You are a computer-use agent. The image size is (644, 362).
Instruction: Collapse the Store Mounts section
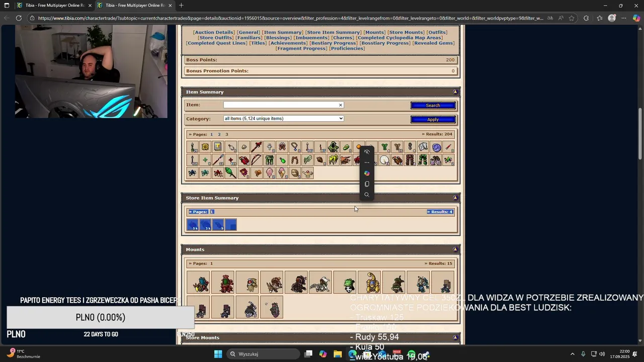(455, 337)
